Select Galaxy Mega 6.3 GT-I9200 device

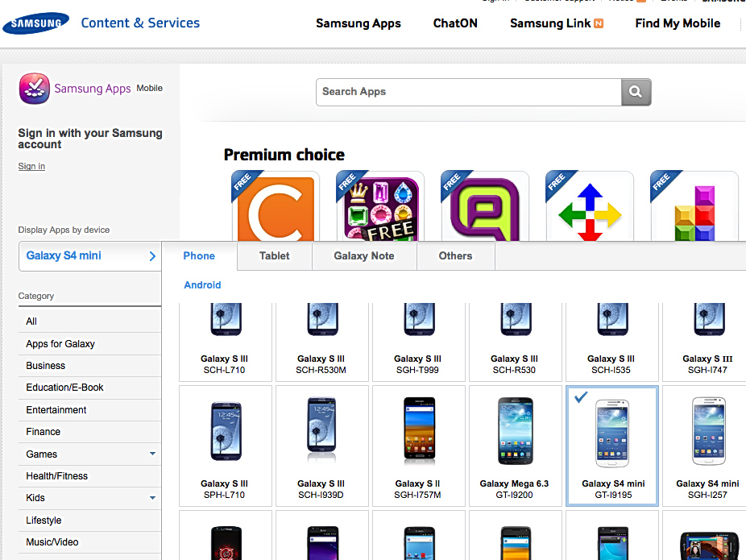pos(515,446)
